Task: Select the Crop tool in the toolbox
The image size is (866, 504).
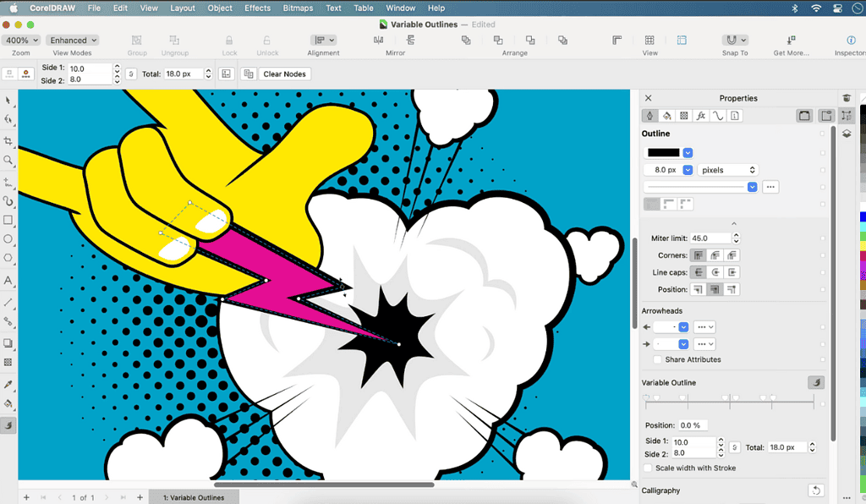Action: point(8,140)
